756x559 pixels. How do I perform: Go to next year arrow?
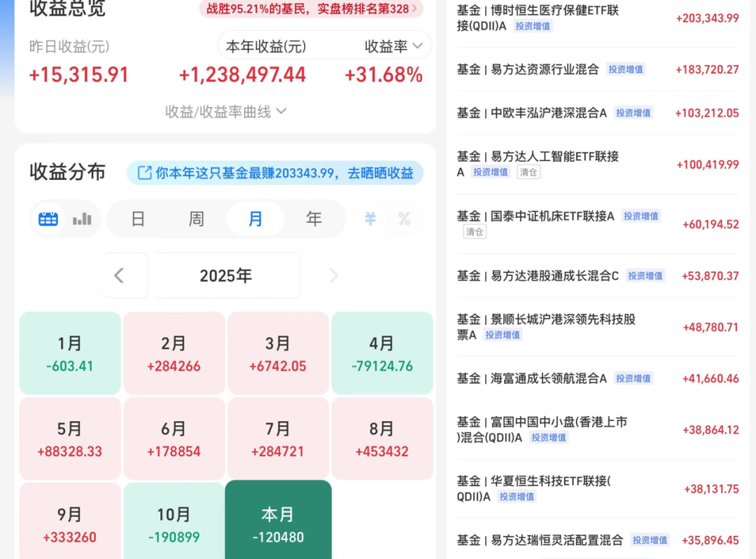(x=333, y=276)
